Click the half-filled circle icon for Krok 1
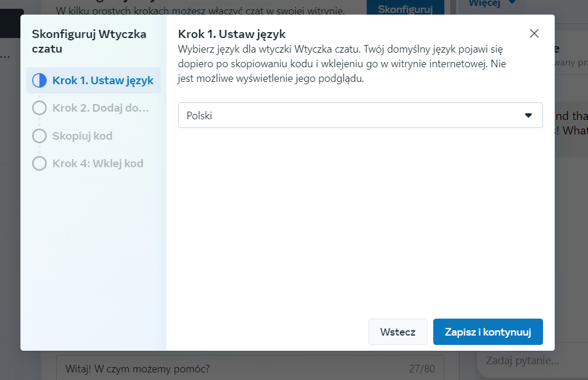The image size is (588, 380). 39,81
